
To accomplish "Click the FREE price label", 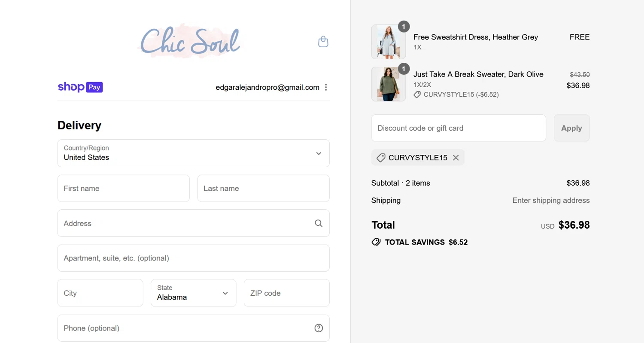I will (580, 37).
